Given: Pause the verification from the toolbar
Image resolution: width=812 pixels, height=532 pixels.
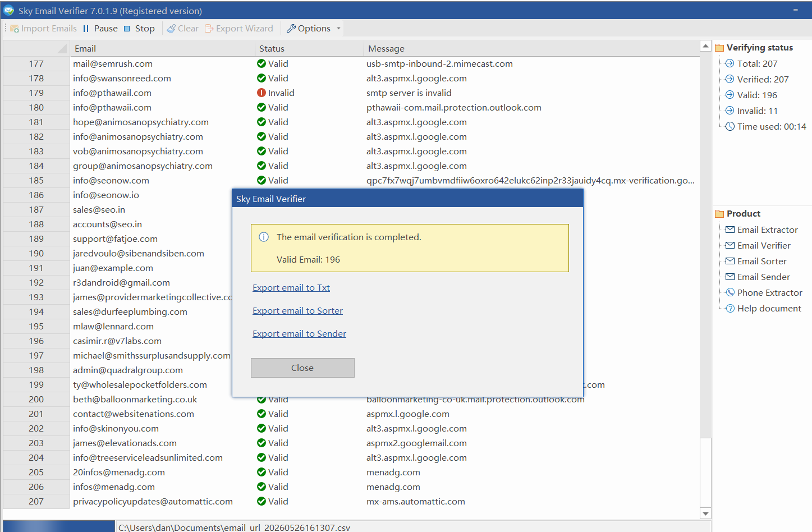Looking at the screenshot, I should pyautogui.click(x=100, y=29).
